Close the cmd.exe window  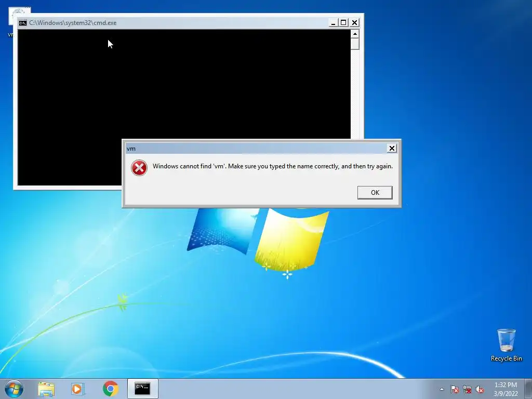click(354, 23)
